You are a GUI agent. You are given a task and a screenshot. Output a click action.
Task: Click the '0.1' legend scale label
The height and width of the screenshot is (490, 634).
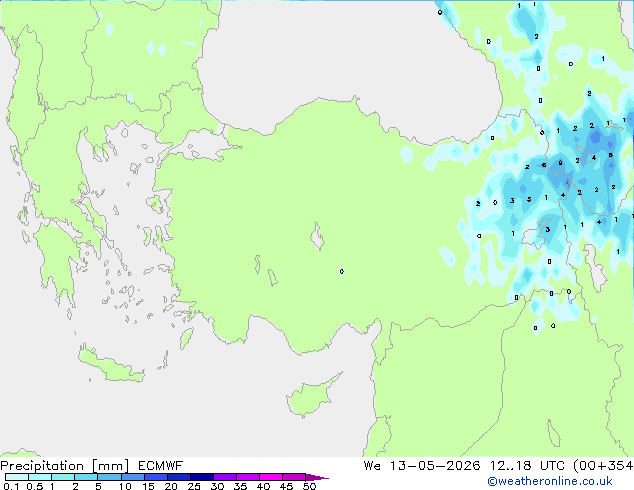(11, 486)
